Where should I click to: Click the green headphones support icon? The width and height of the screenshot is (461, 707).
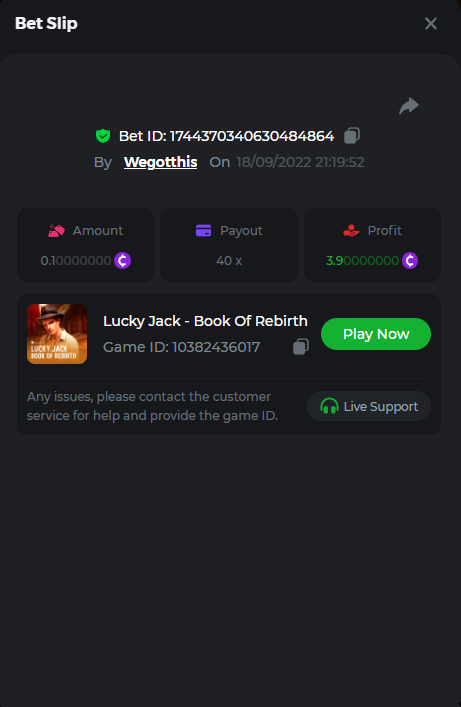pyautogui.click(x=329, y=406)
